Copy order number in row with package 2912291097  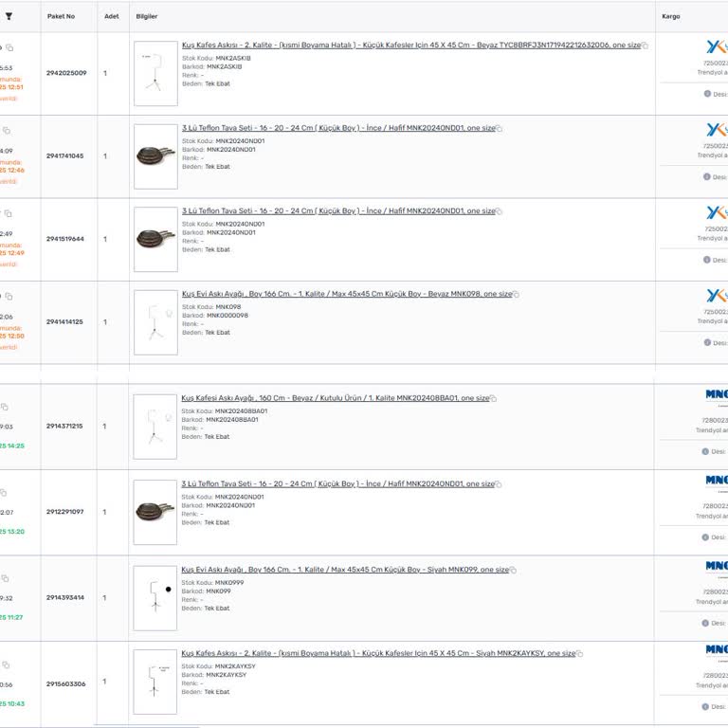(3, 493)
